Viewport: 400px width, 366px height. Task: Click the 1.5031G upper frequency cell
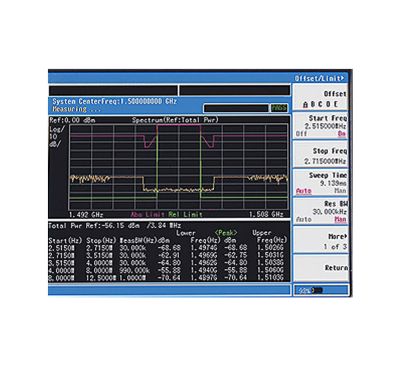[x=270, y=255]
